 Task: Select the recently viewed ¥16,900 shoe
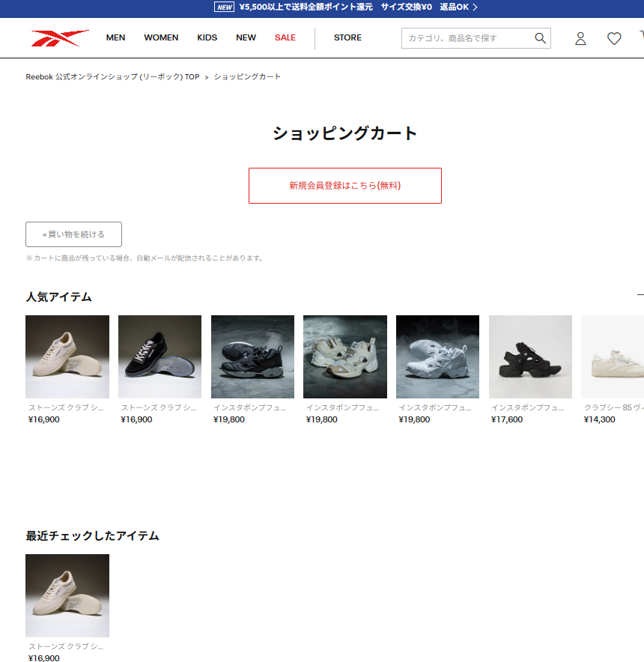point(67,595)
